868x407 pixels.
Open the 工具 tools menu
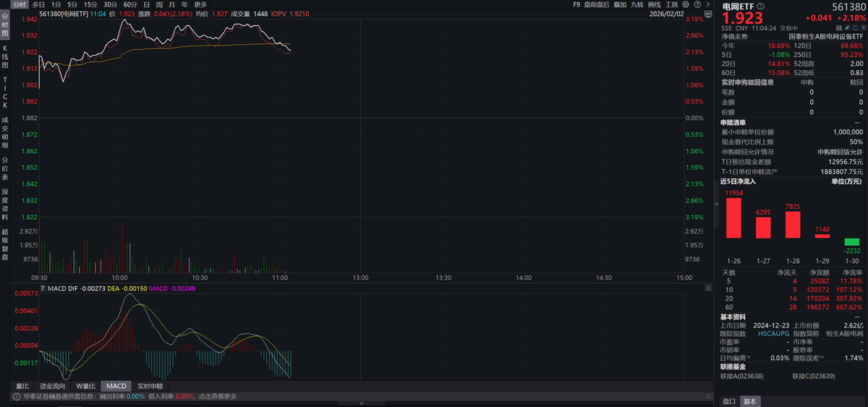tap(672, 4)
